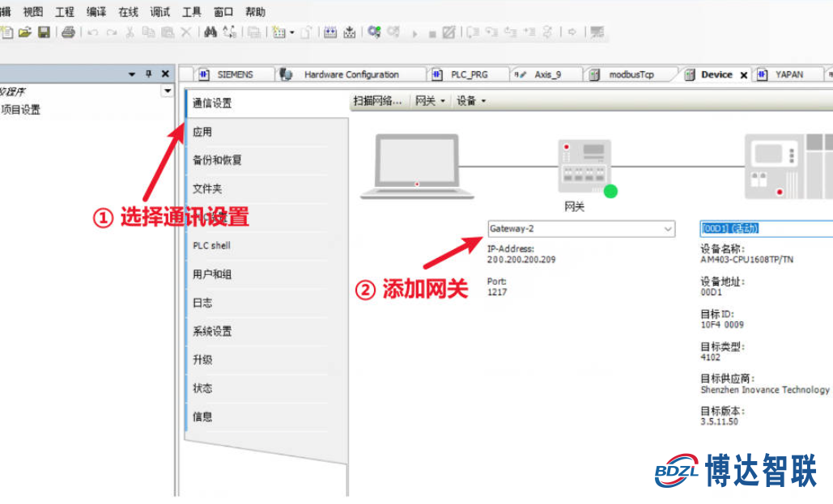Select 升级 in the device sidebar

click(267, 359)
